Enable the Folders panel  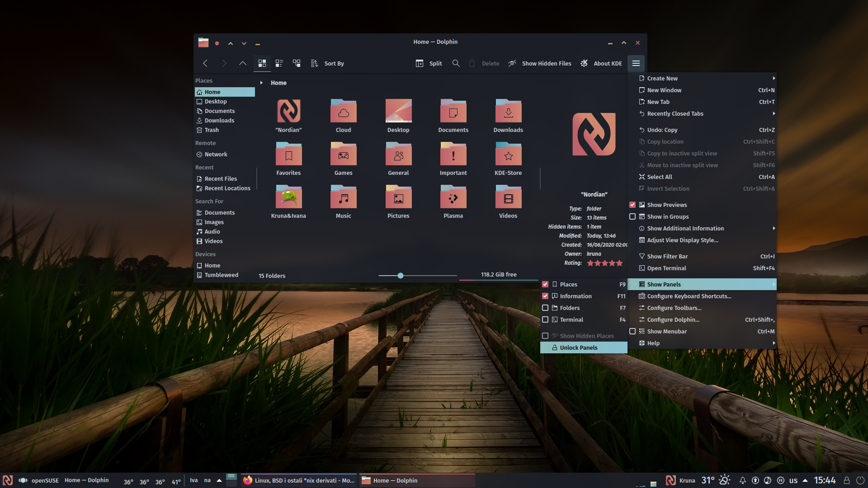[545, 308]
